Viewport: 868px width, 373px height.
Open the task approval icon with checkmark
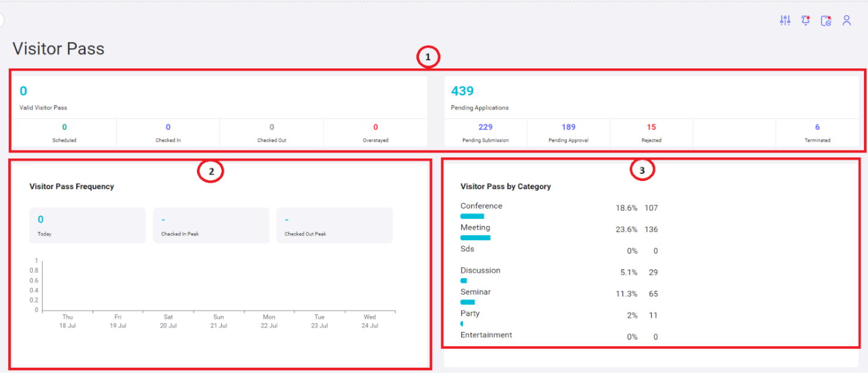point(826,20)
